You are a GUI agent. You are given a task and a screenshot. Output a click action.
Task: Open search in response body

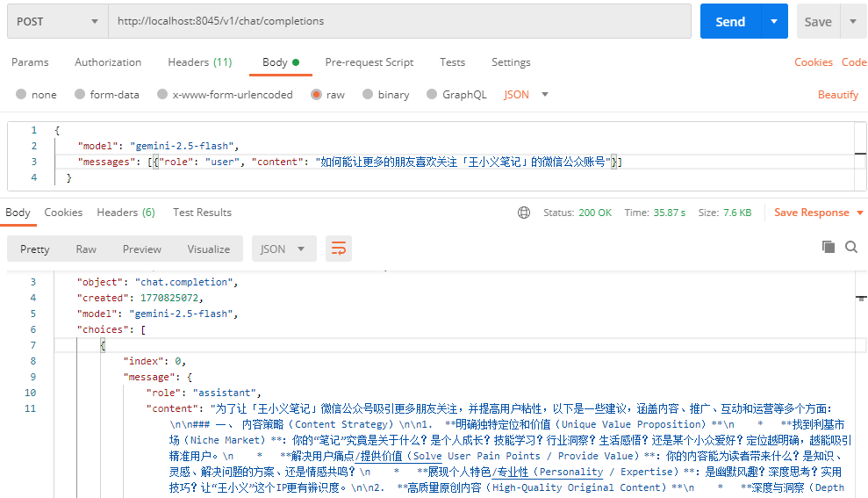pyautogui.click(x=850, y=248)
